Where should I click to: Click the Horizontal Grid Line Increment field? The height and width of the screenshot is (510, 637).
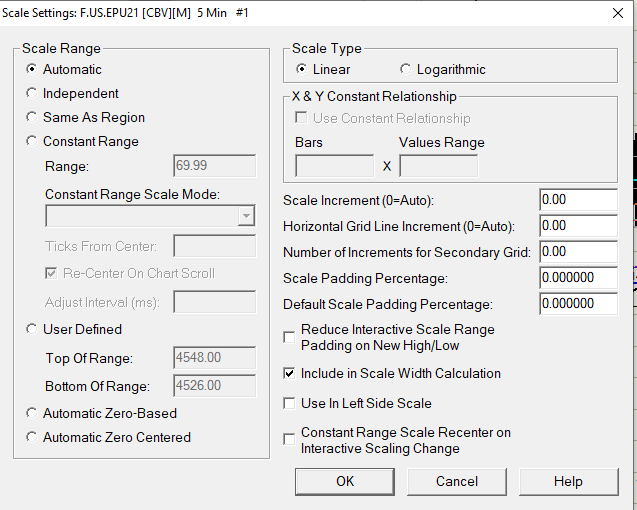(577, 226)
